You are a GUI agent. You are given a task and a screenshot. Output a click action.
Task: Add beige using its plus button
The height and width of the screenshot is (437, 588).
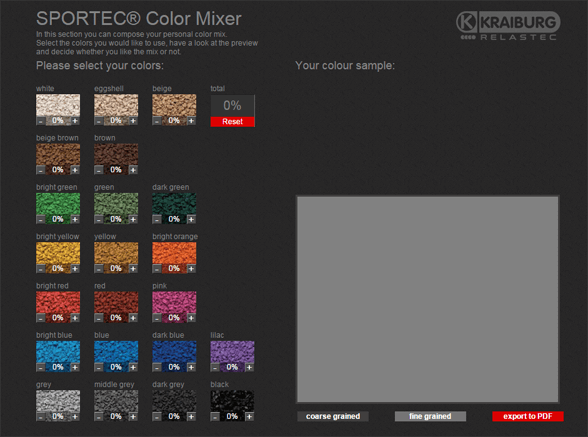(x=191, y=121)
